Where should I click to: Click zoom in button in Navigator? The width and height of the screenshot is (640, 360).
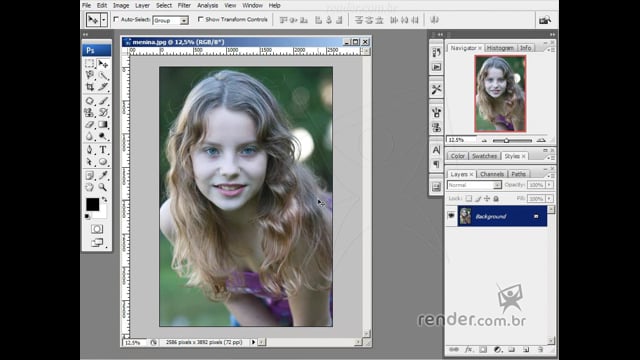[x=541, y=140]
